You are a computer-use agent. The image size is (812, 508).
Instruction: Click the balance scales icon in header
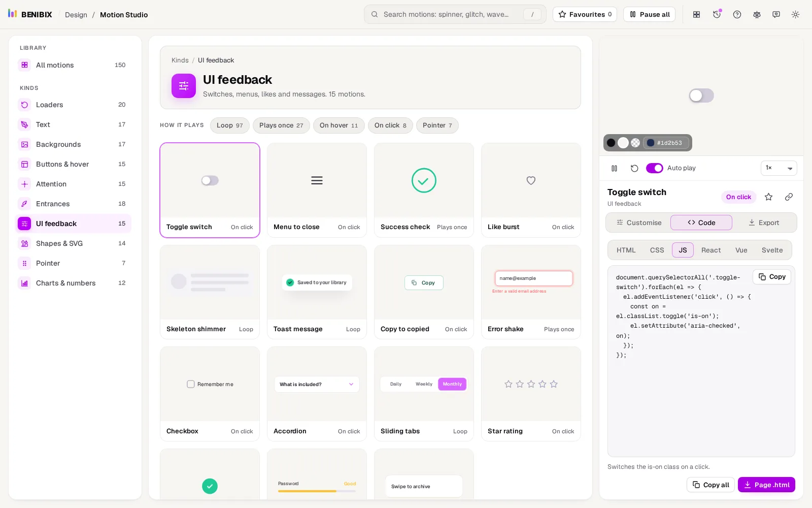point(757,15)
